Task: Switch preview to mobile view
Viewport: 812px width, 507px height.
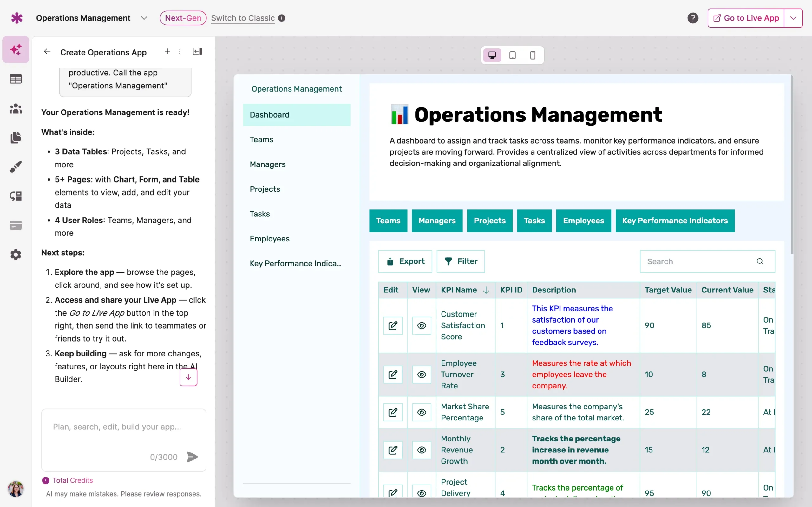Action: pyautogui.click(x=532, y=55)
